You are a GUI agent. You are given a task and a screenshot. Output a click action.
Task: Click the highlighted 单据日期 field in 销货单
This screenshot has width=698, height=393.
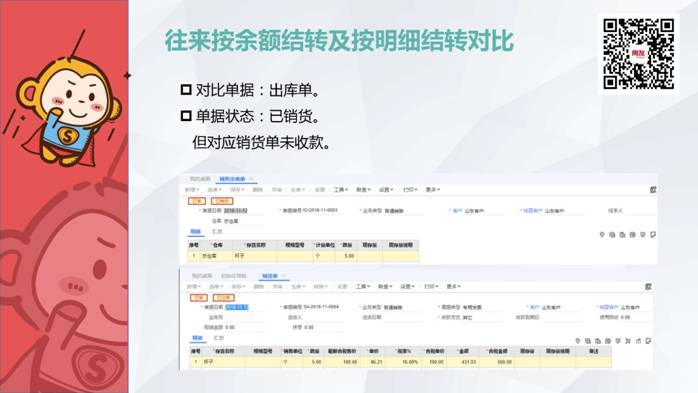237,307
